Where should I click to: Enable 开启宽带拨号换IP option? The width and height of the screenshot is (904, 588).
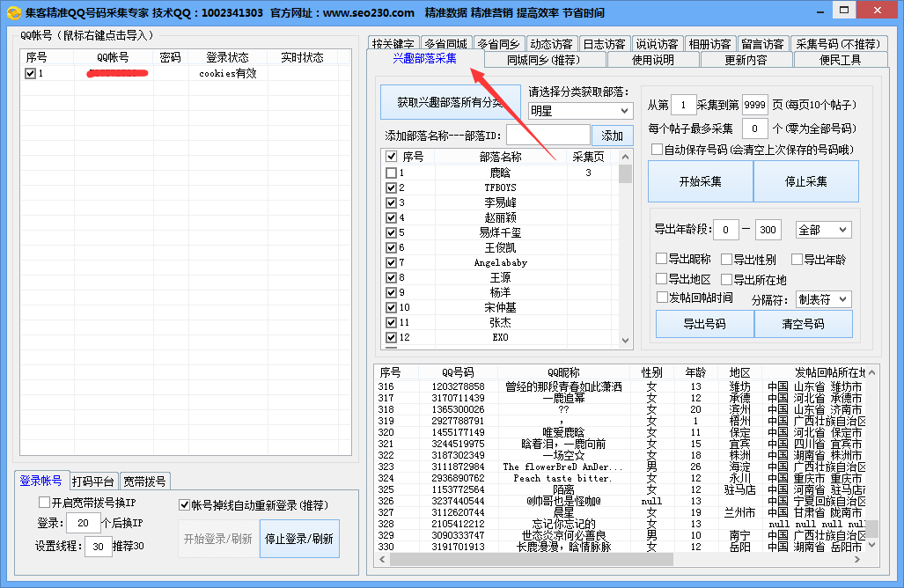pyautogui.click(x=44, y=503)
